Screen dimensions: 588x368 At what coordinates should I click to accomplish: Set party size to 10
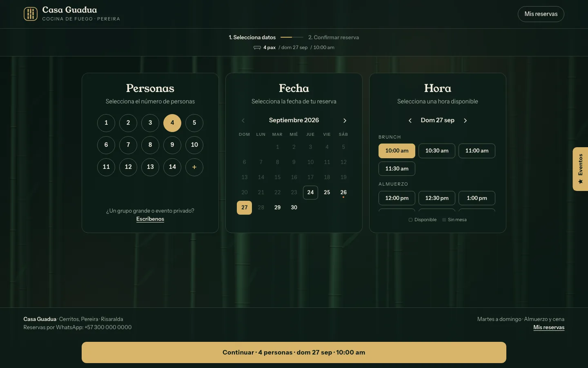(x=194, y=145)
